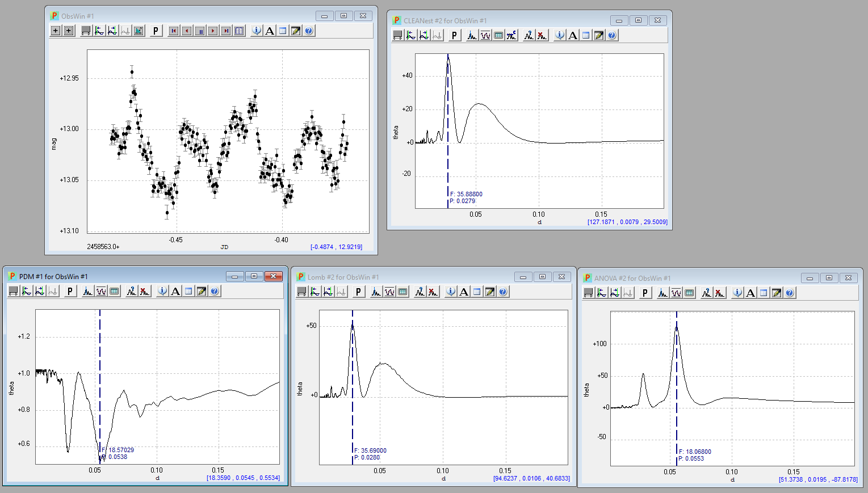Maximize the Lomb #2 window

(x=542, y=277)
